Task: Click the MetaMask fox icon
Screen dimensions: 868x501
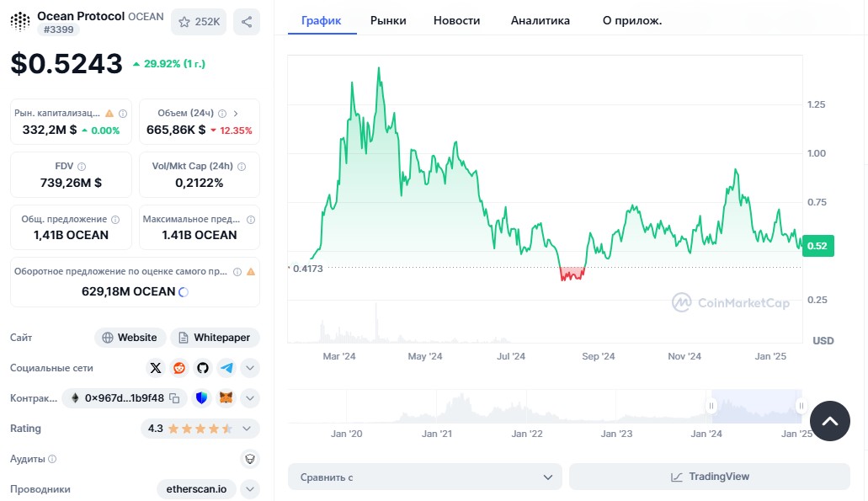Action: pyautogui.click(x=226, y=398)
